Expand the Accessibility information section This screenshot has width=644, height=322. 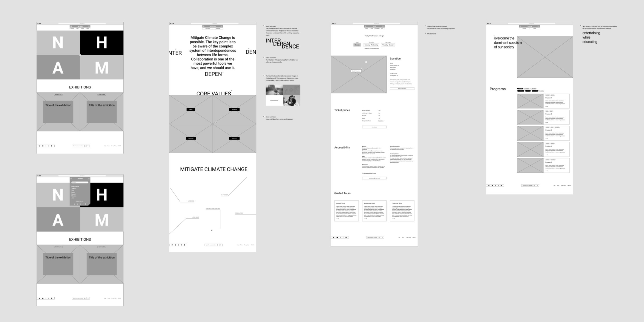(342, 147)
